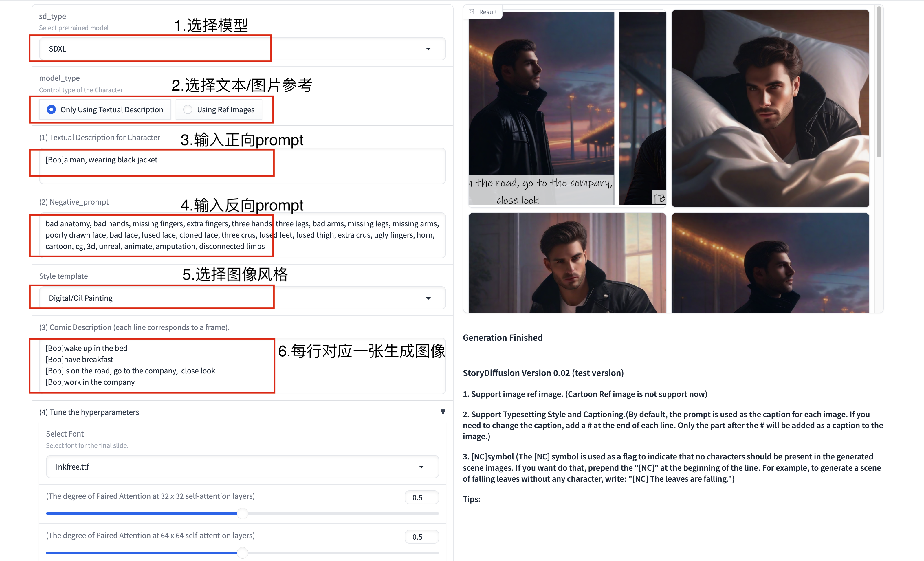Open the Inkfree.ttf font dropdown
The width and height of the screenshot is (924, 561).
(242, 467)
